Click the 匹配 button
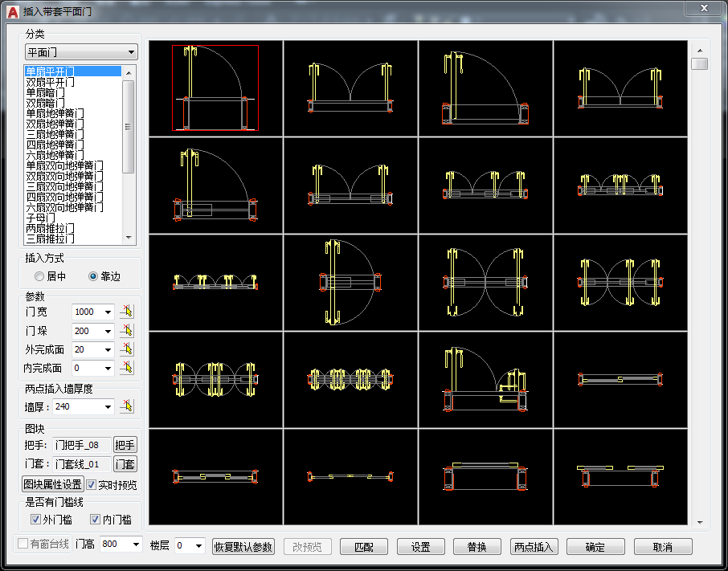 click(x=363, y=547)
